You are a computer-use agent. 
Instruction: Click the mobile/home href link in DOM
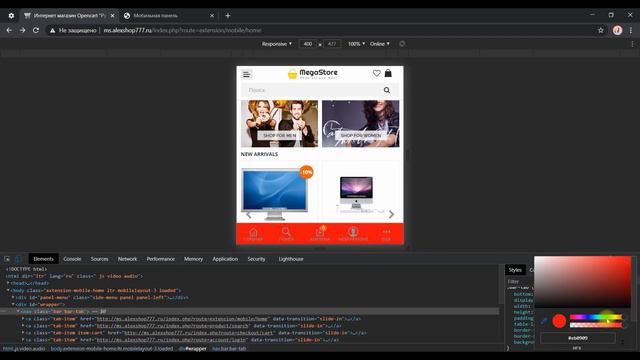pos(182,319)
